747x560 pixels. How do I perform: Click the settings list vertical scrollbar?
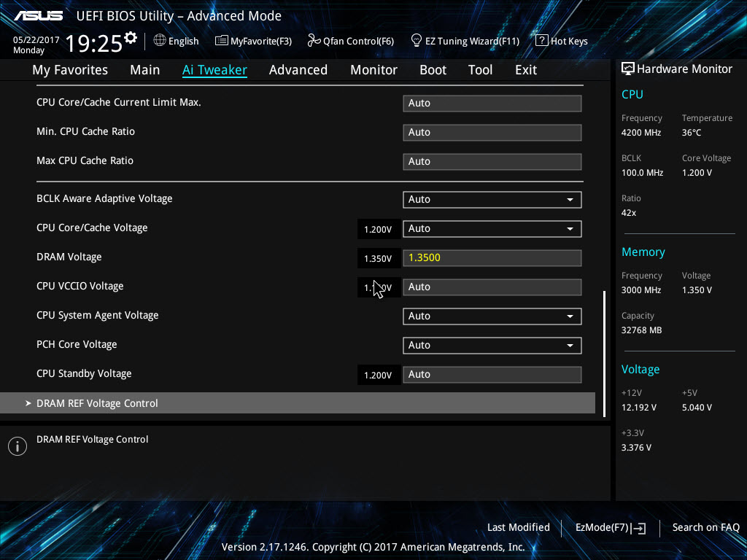pos(604,354)
